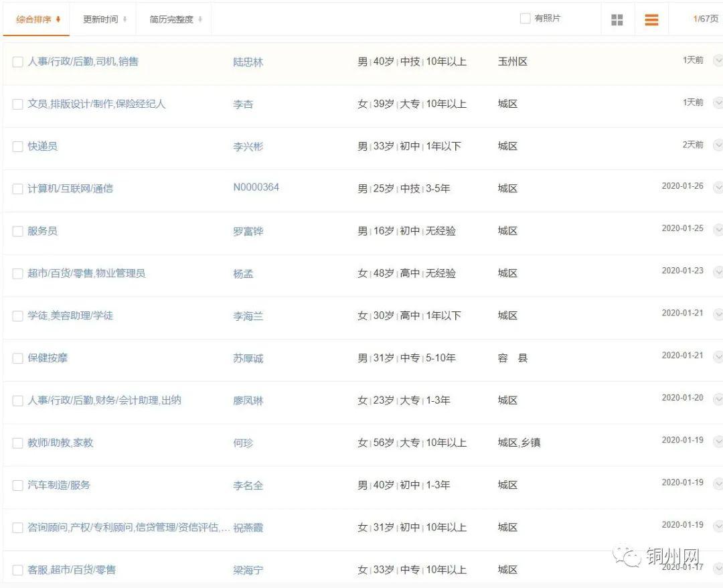
Task: Expand row details for 陆忠林
Action: coord(718,61)
